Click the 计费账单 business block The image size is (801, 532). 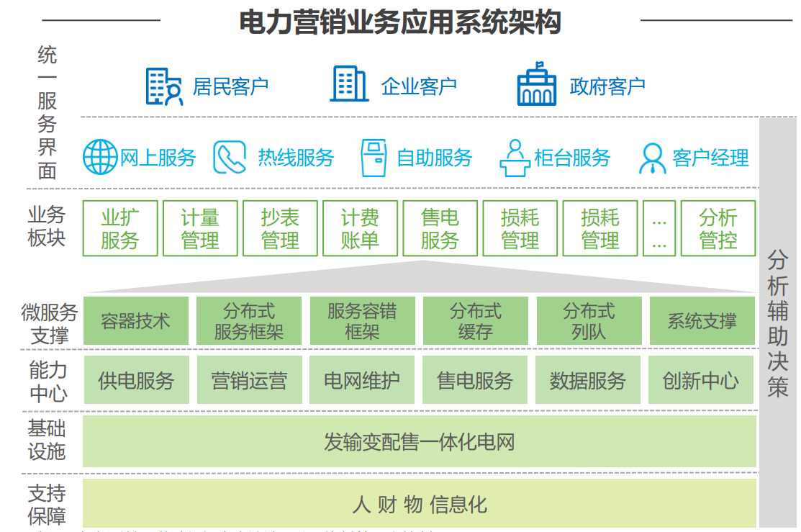click(360, 228)
